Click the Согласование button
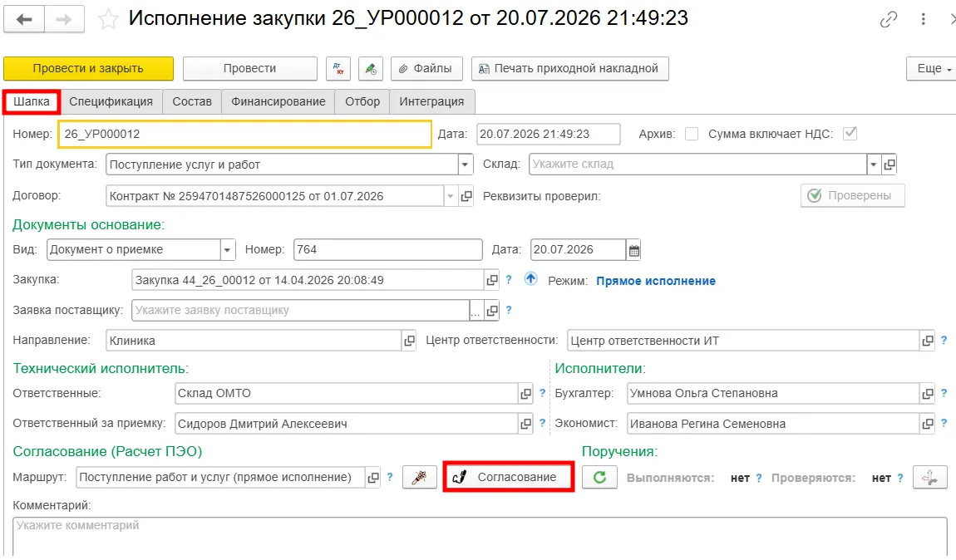This screenshot has width=956, height=560. click(509, 477)
